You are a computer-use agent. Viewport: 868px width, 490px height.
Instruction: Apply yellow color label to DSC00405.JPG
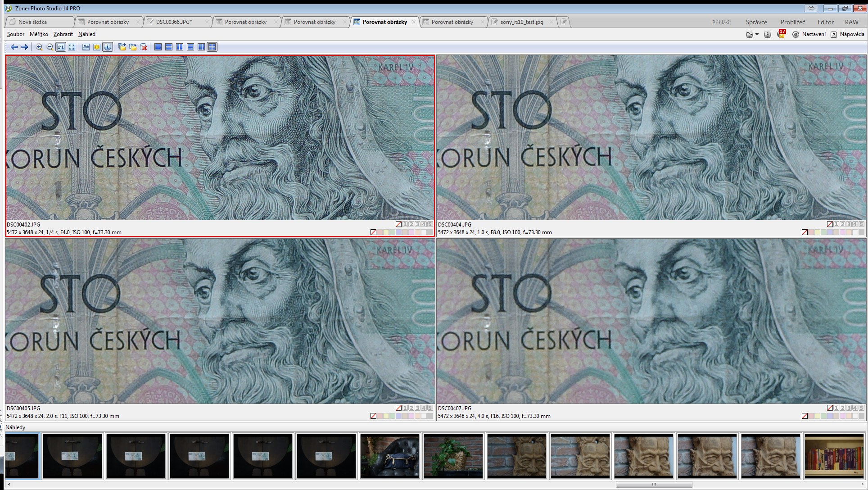point(386,416)
